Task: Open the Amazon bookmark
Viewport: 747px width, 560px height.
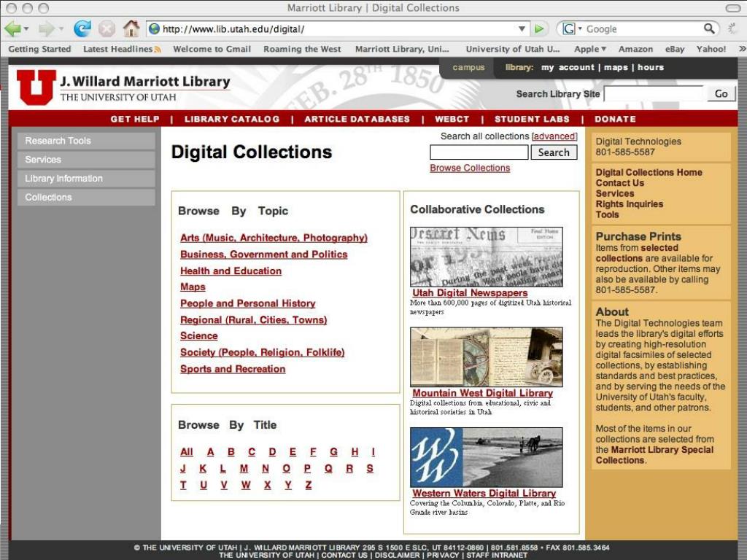Action: click(x=635, y=49)
